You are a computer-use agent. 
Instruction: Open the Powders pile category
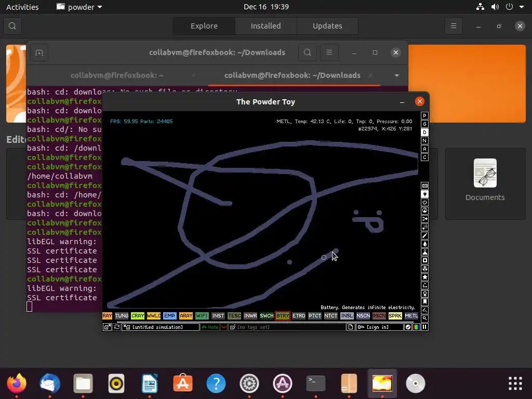point(424,252)
